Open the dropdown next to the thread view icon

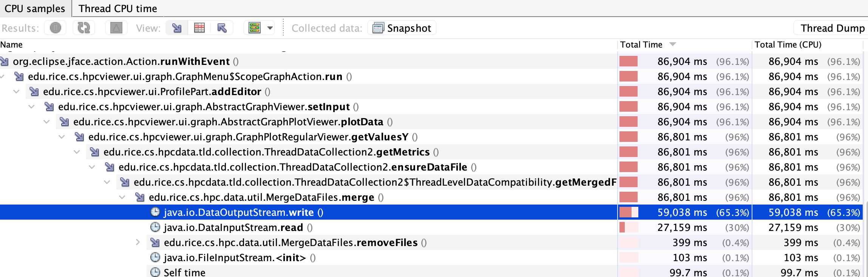click(269, 27)
